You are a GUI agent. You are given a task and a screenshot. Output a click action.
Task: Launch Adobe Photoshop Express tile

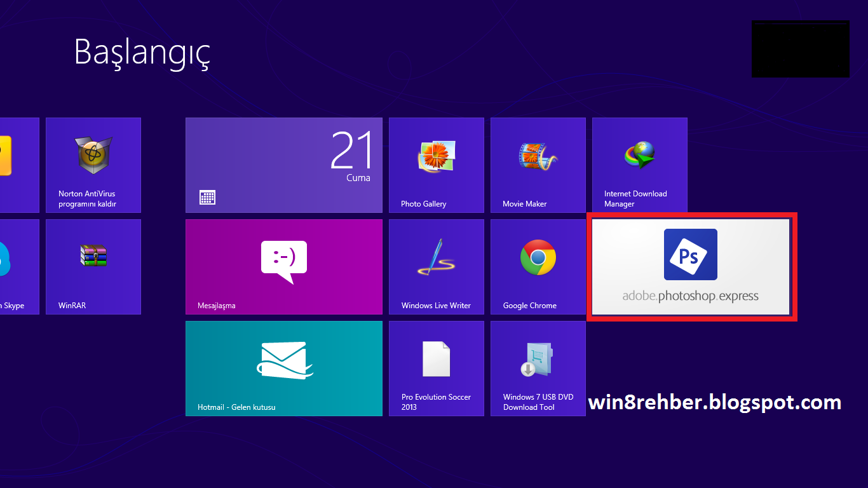click(x=691, y=267)
